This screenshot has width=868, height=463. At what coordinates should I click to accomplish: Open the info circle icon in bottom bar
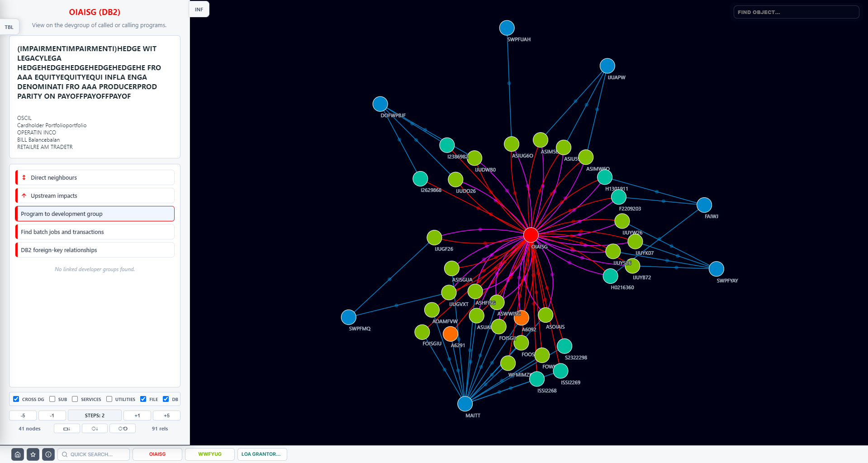(x=48, y=454)
